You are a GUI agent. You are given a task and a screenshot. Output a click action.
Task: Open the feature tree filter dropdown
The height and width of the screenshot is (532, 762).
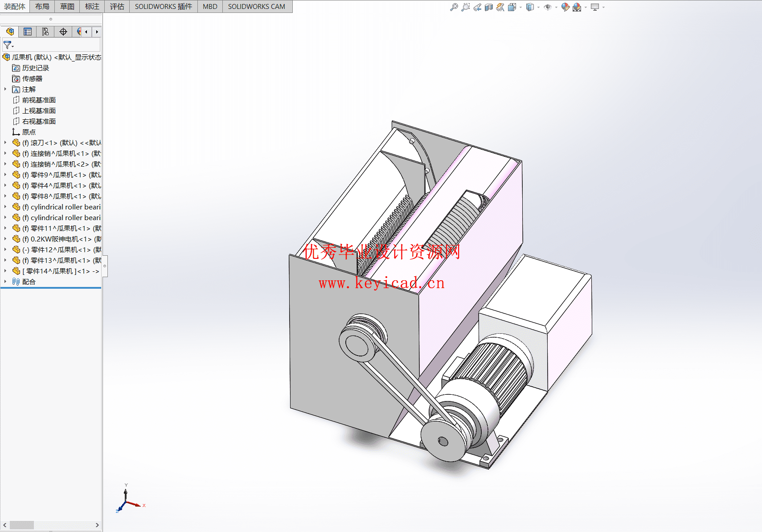(x=8, y=45)
